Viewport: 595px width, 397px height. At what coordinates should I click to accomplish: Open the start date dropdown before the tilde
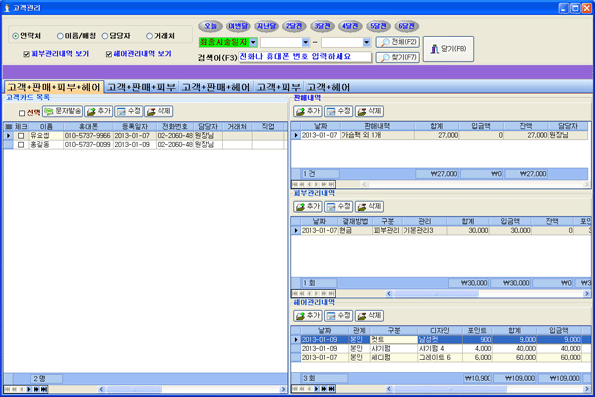coord(305,42)
